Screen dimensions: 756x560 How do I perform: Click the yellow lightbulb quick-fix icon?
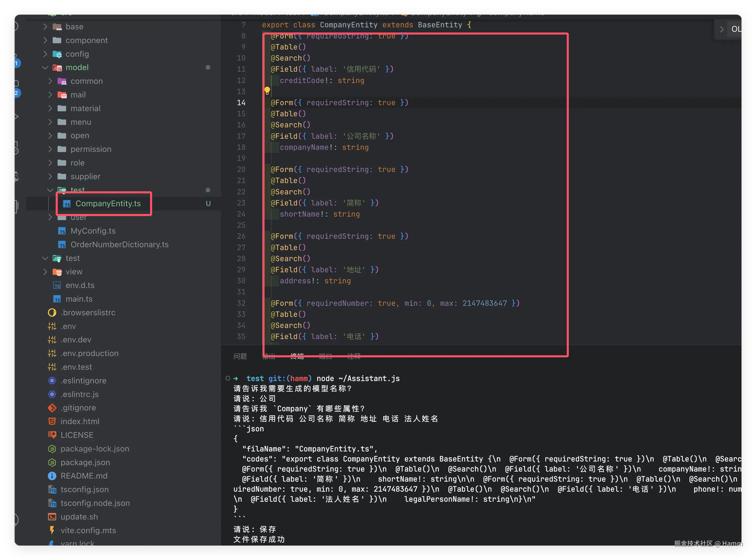tap(267, 90)
